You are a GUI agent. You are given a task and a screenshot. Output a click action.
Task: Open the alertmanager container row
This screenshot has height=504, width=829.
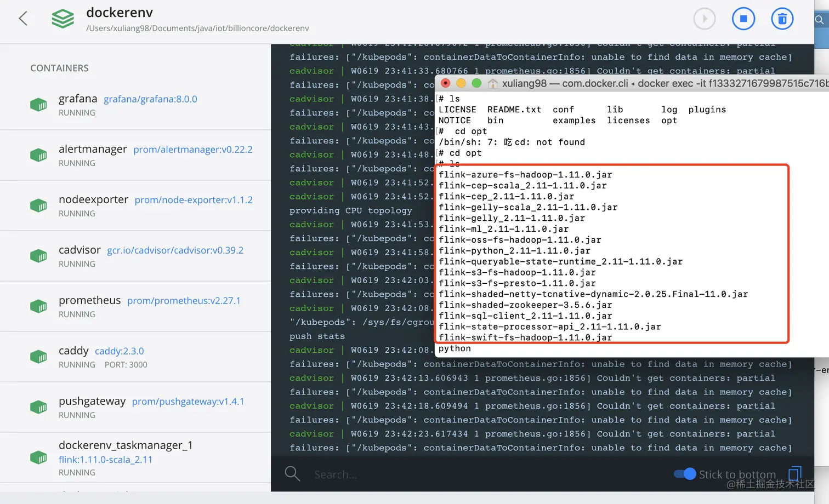[x=135, y=155]
